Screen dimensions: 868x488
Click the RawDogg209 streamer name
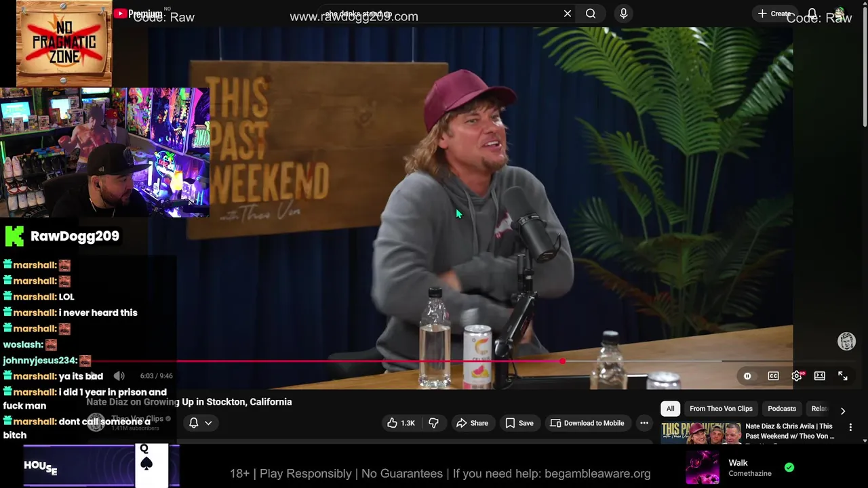click(75, 236)
